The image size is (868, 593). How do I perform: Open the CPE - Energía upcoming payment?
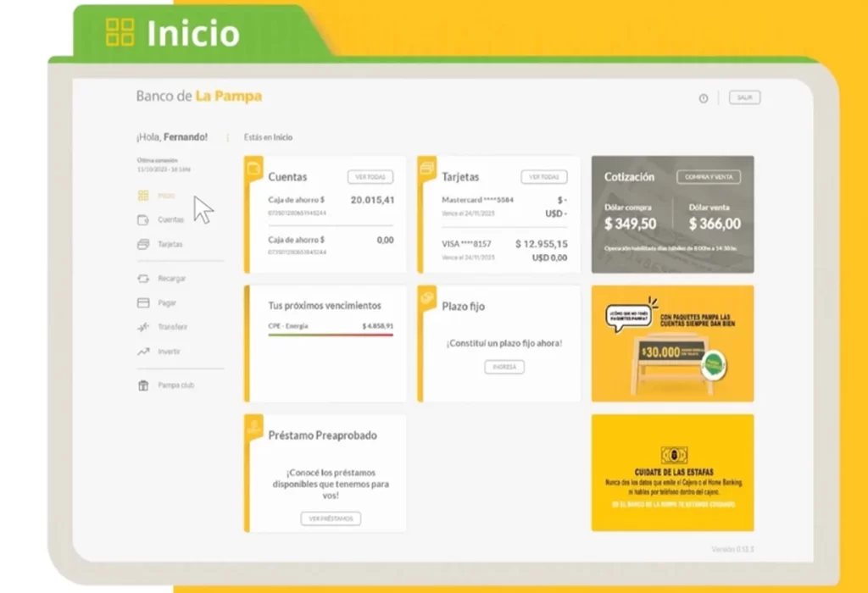click(x=330, y=326)
